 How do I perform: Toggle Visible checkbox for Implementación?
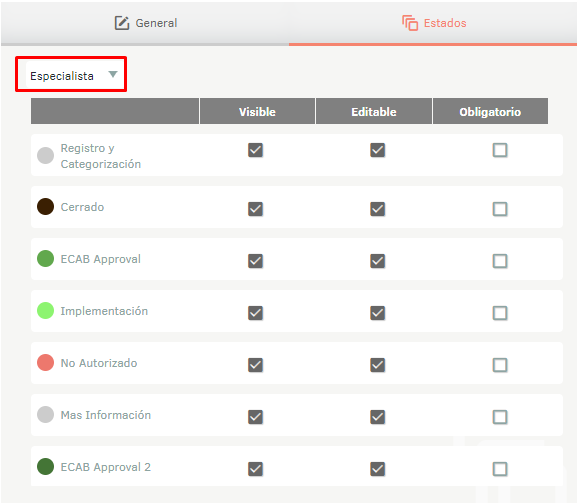point(255,313)
